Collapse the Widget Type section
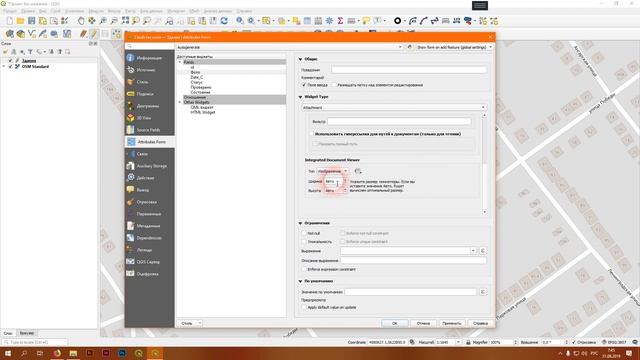This screenshot has height=360, width=640. pos(300,97)
